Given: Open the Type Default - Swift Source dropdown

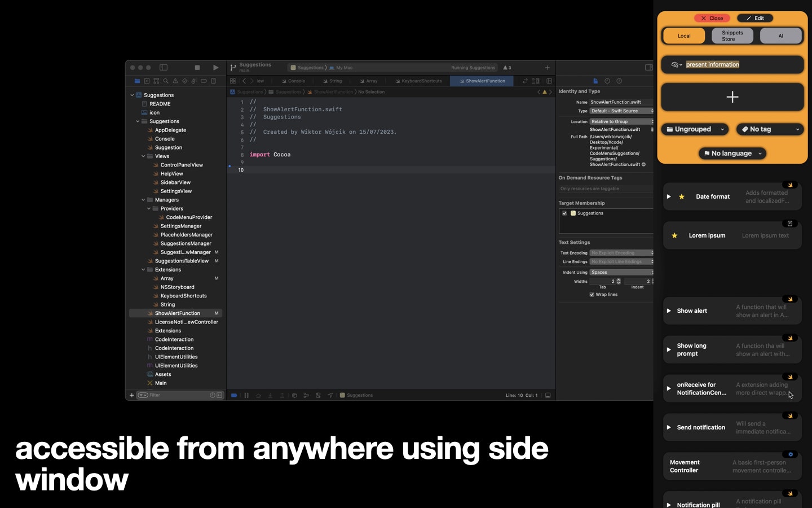Looking at the screenshot, I should pos(621,111).
